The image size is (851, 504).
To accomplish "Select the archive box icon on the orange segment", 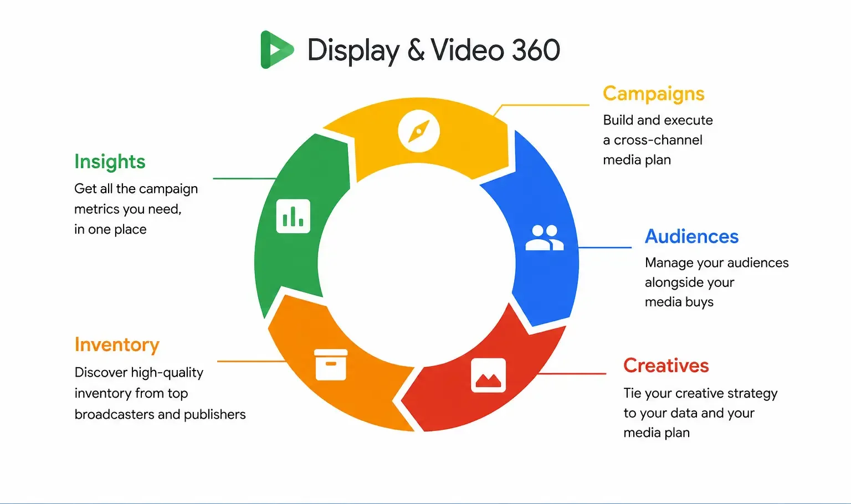I will click(331, 364).
